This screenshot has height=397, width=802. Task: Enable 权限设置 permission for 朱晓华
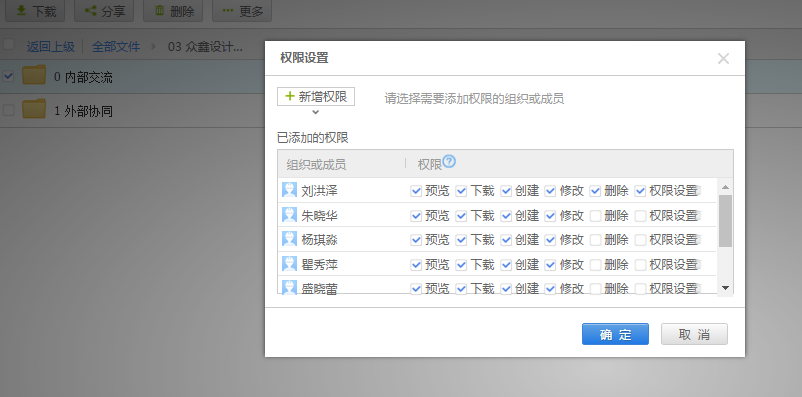pyautogui.click(x=640, y=216)
